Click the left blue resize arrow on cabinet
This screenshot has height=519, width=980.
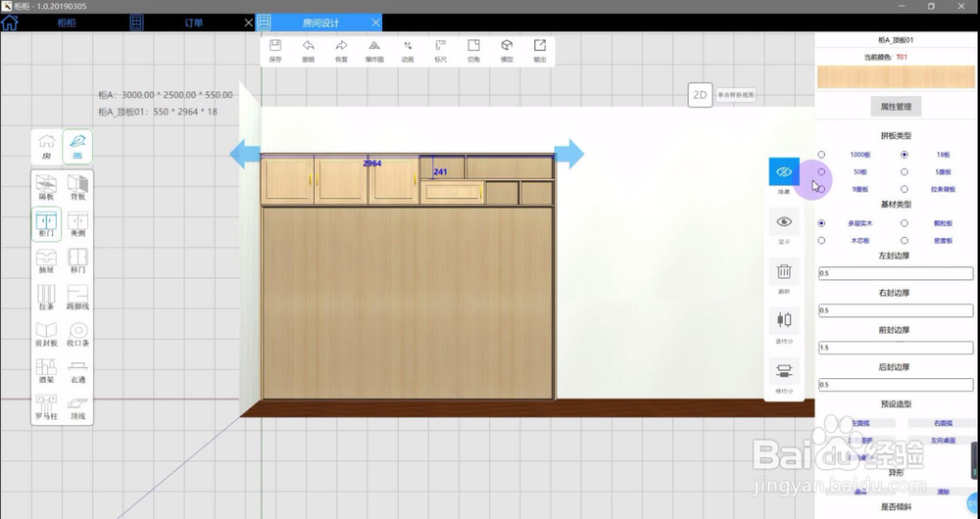pos(245,154)
